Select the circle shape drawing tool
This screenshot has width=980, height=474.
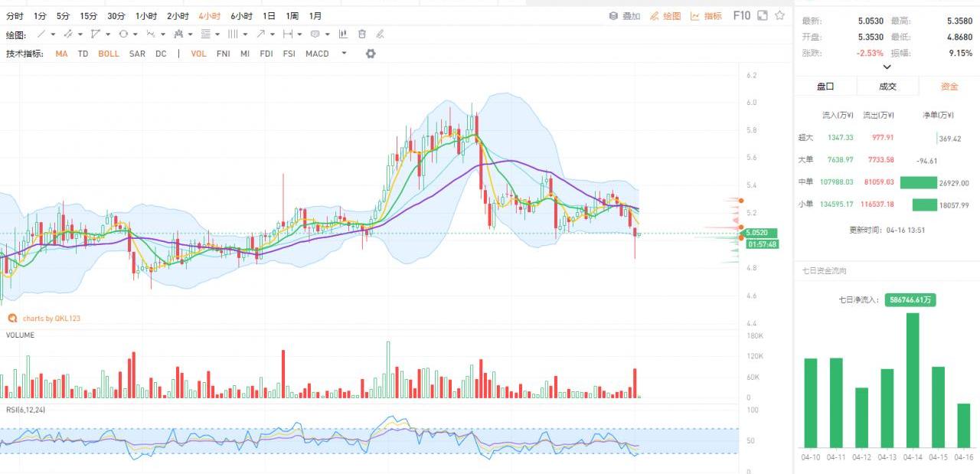(122, 34)
